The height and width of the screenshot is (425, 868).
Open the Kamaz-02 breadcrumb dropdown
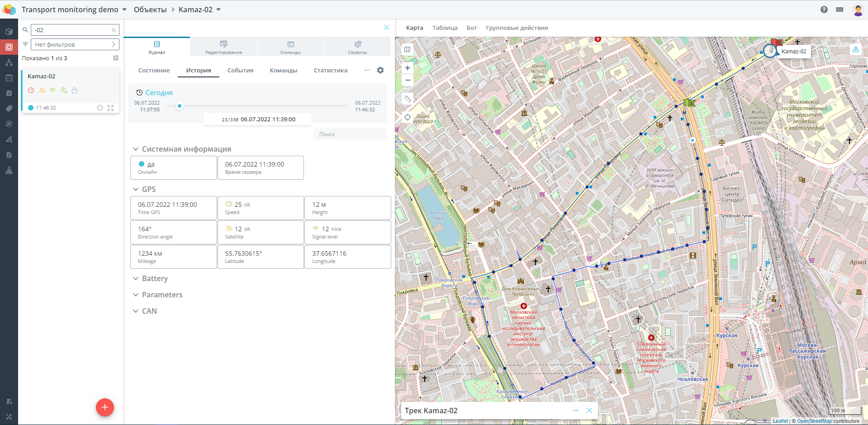218,10
